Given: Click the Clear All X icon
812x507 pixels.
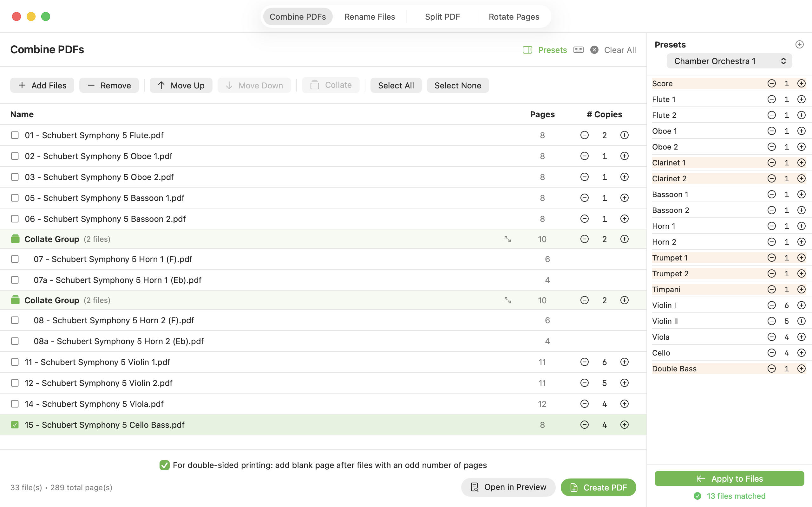Looking at the screenshot, I should click(x=594, y=50).
